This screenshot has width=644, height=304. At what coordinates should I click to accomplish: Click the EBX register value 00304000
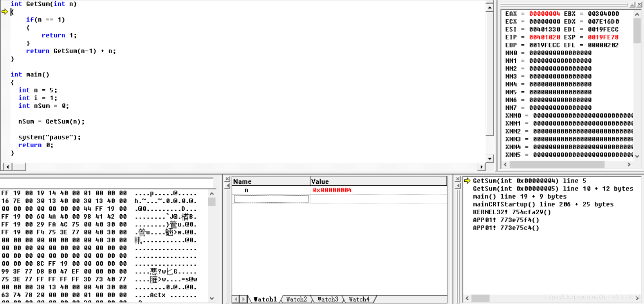tap(603, 14)
